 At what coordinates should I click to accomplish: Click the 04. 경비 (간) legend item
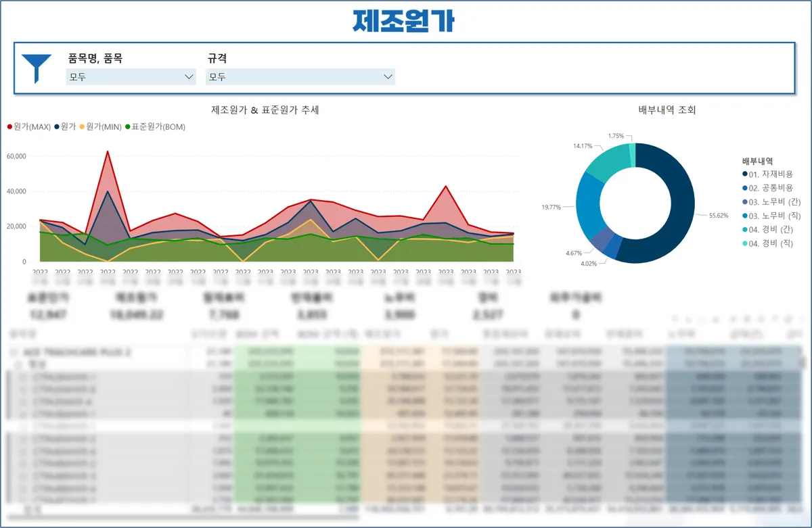click(767, 229)
